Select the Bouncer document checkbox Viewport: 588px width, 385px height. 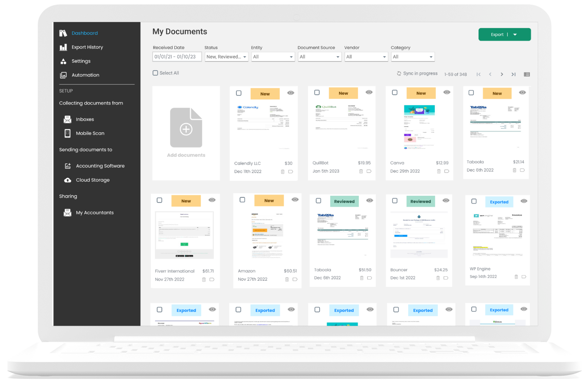tap(395, 201)
